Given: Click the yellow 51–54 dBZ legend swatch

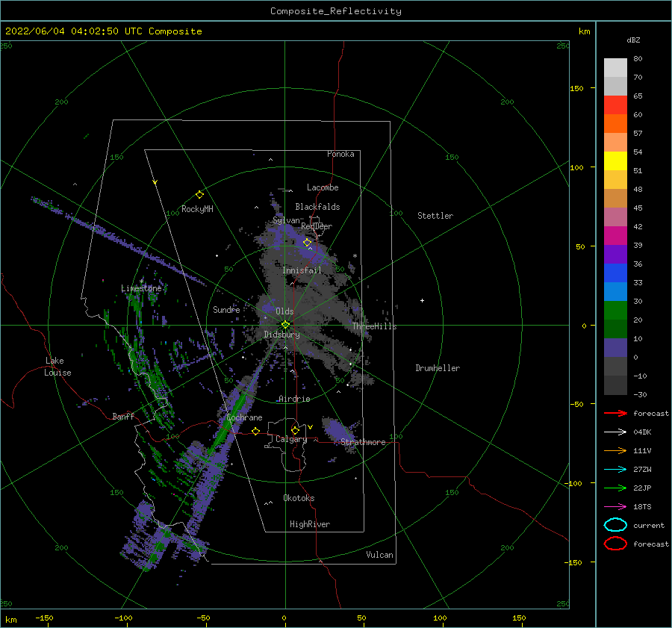Looking at the screenshot, I should tap(615, 161).
